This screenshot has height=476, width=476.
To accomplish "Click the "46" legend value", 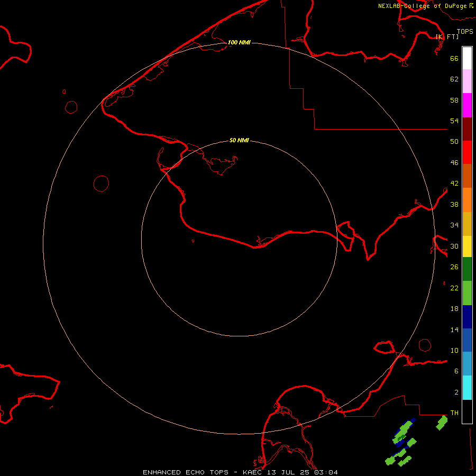I will click(x=454, y=163).
